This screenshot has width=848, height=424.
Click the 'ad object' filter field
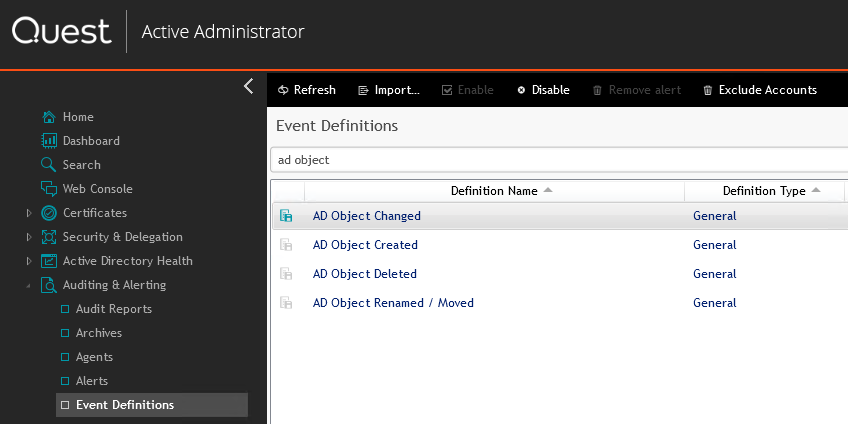click(x=558, y=160)
